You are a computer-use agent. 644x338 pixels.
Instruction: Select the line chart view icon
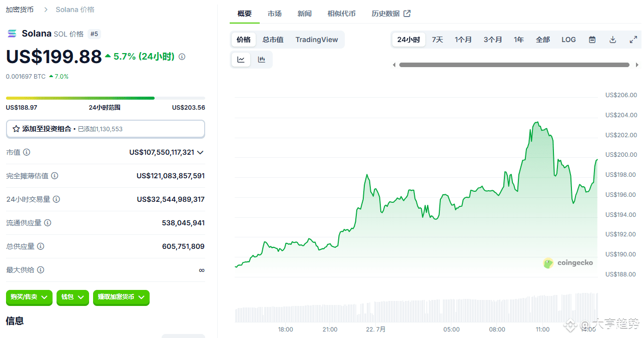(241, 60)
